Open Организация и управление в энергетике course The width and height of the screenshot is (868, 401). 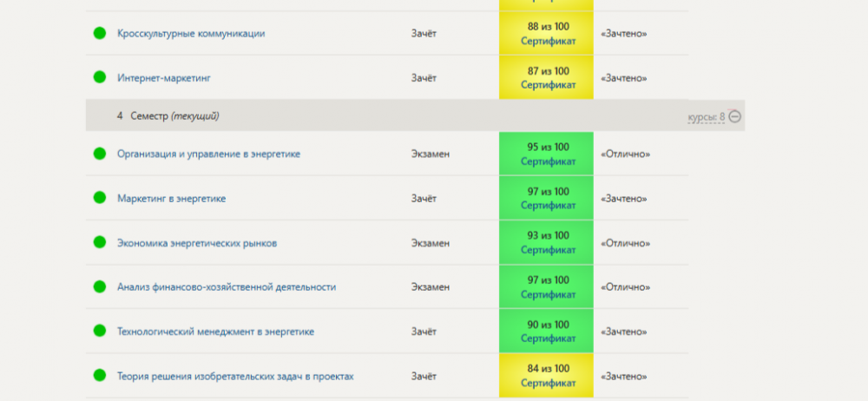(208, 154)
